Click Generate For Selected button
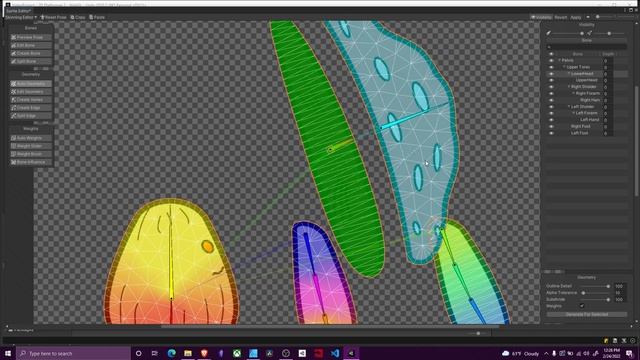The height and width of the screenshot is (360, 640). pyautogui.click(x=587, y=314)
